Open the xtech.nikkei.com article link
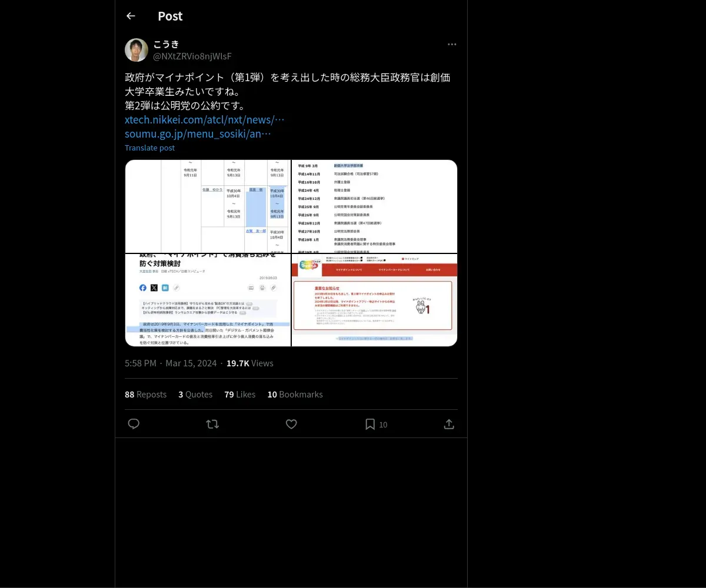This screenshot has width=706, height=588. point(205,120)
